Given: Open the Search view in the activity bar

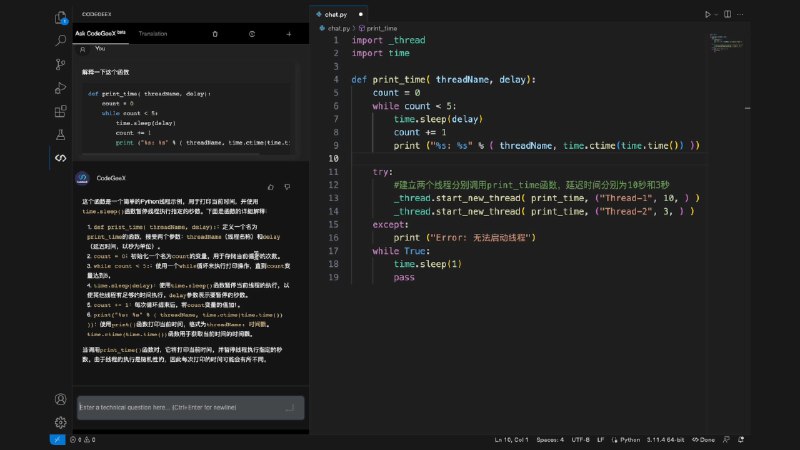Looking at the screenshot, I should coord(60,40).
